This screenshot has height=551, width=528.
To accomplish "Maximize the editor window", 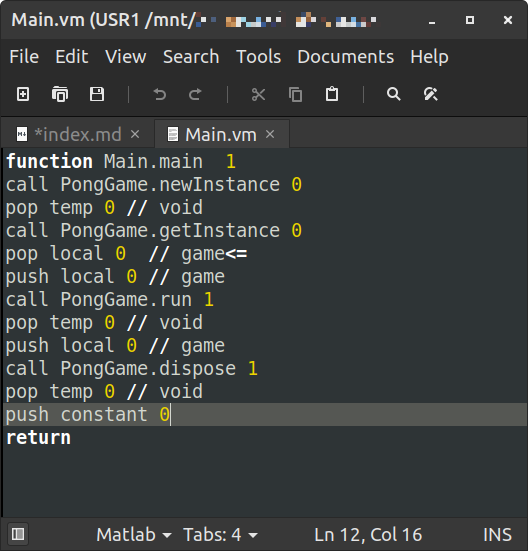I will [x=470, y=20].
